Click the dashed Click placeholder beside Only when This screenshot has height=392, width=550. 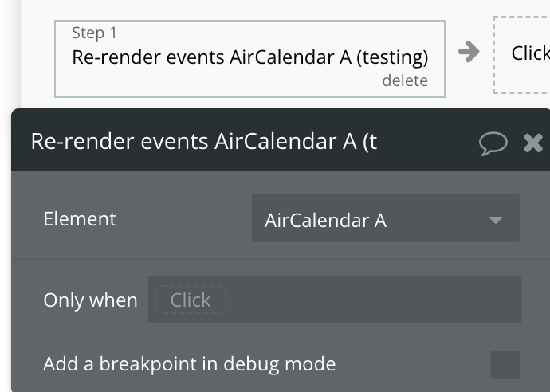(191, 300)
